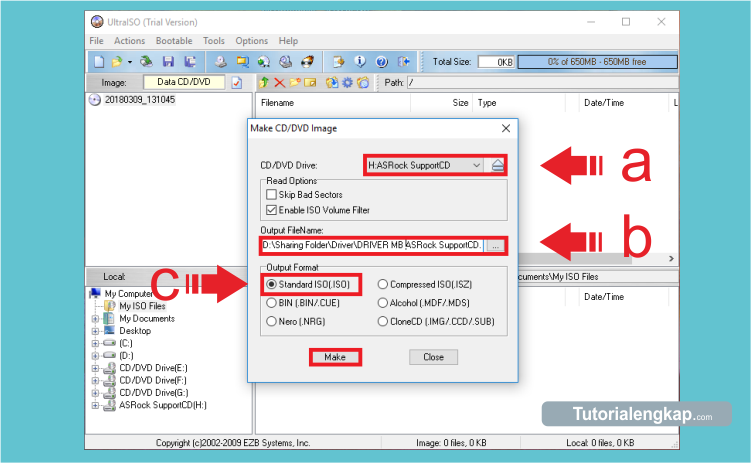The width and height of the screenshot is (751, 463).
Task: Select the Standard ISO(.ISO) radio button
Action: 271,284
